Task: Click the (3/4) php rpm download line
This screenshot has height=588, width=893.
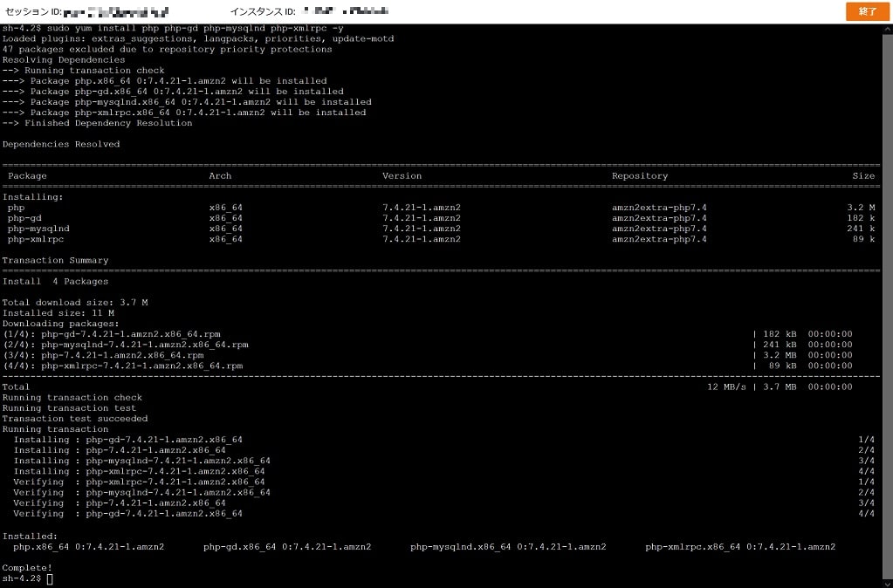Action: [x=427, y=355]
